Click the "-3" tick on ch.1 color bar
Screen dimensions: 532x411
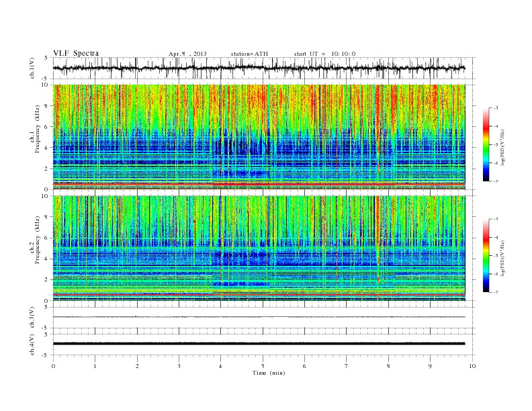click(495, 108)
